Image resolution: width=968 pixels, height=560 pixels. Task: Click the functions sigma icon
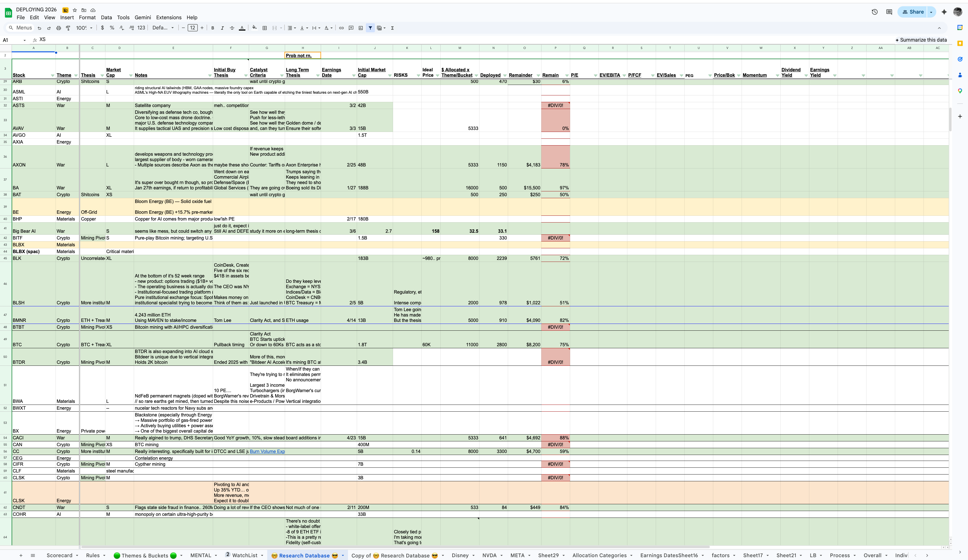(x=392, y=28)
